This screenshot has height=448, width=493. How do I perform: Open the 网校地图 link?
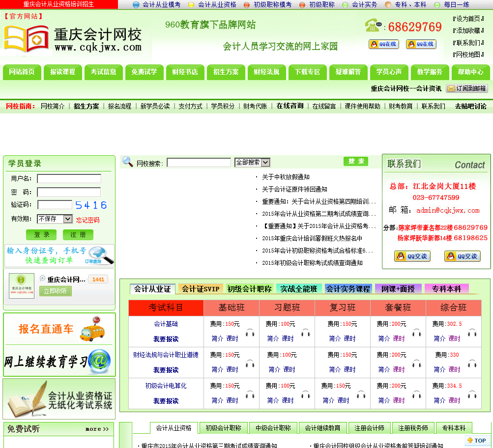tap(468, 55)
